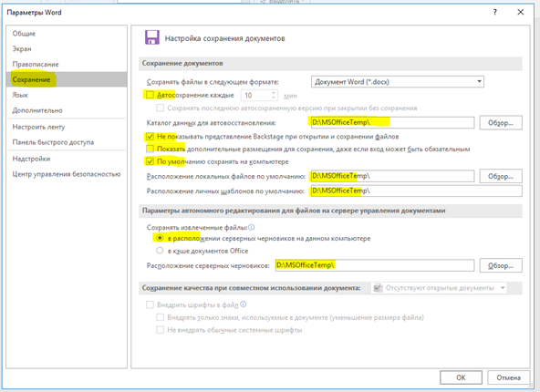Open 'Центр управления безопасностью' category

point(67,174)
